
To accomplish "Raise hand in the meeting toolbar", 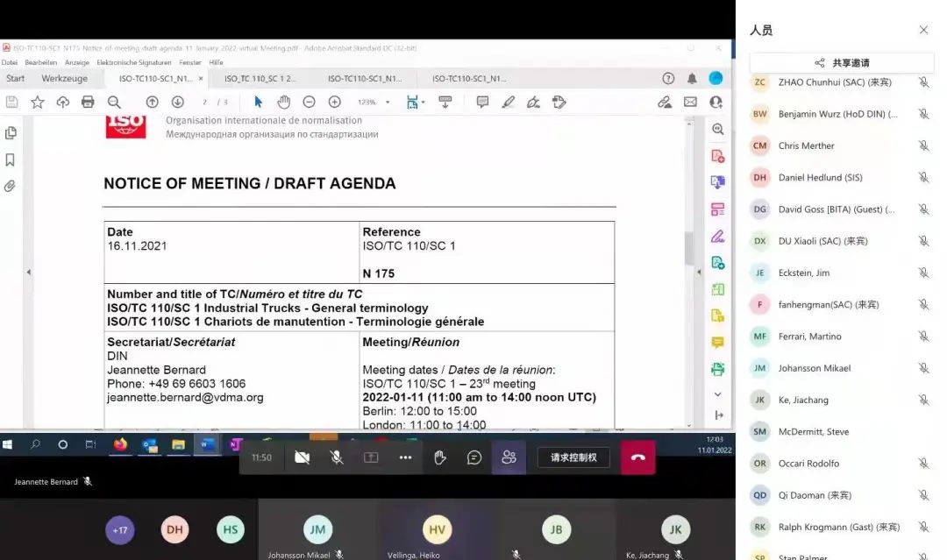I will [440, 457].
